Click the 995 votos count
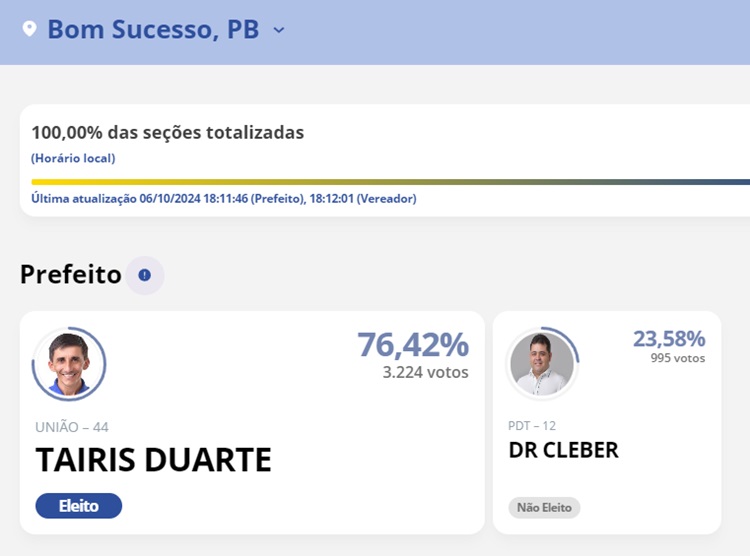 [x=677, y=358]
